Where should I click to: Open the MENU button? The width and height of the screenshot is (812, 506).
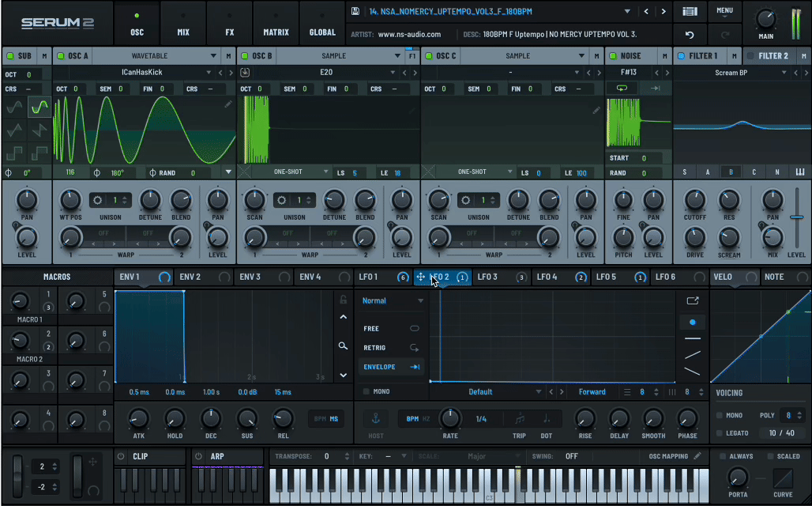724,11
